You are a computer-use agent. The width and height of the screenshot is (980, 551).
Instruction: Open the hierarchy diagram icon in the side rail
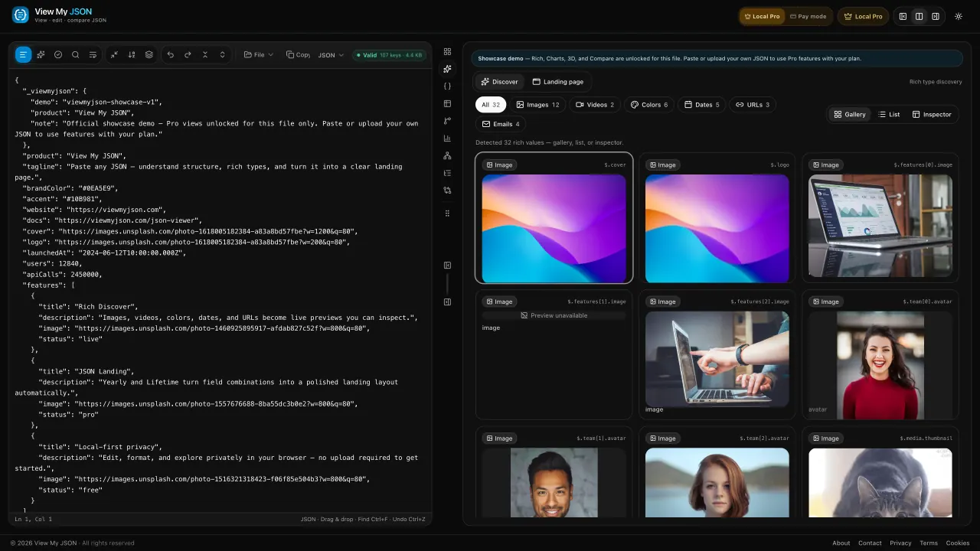click(x=447, y=155)
